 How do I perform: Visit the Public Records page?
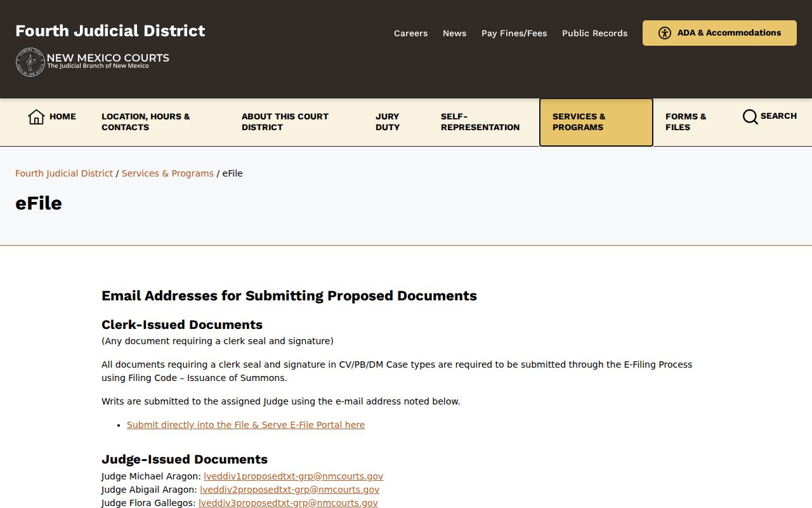click(x=595, y=33)
